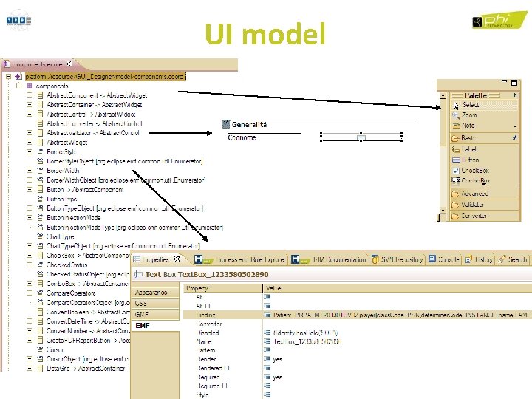Expand the AbstractContainer tree node
Image resolution: width=532 pixels, height=399 pixels.
click(30, 104)
